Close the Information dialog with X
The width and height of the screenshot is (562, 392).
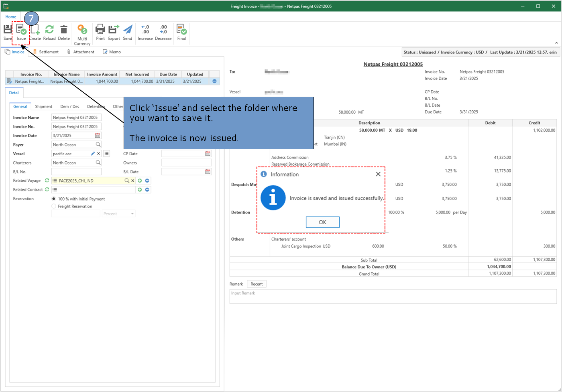pyautogui.click(x=378, y=174)
